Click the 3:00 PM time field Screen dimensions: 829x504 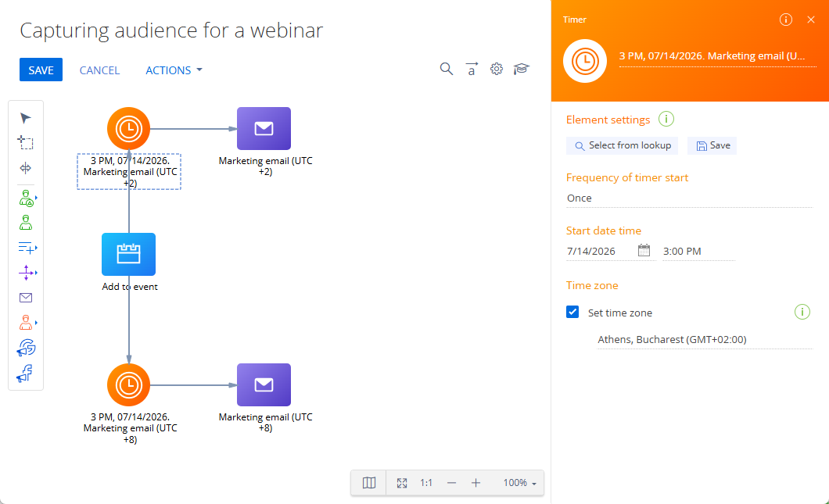point(698,252)
